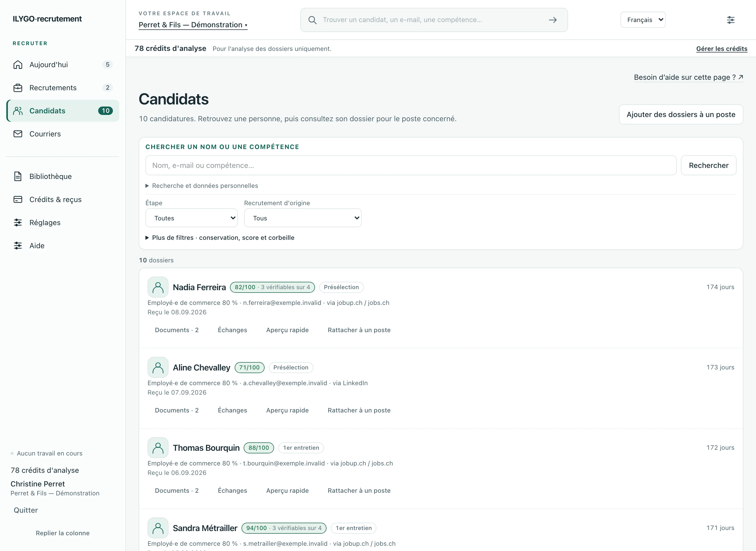
Task: Select the Courriers envelope icon
Action: (x=18, y=134)
